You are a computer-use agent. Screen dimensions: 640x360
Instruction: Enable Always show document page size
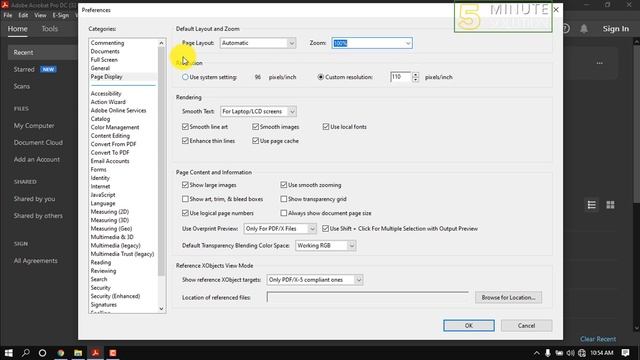(284, 213)
